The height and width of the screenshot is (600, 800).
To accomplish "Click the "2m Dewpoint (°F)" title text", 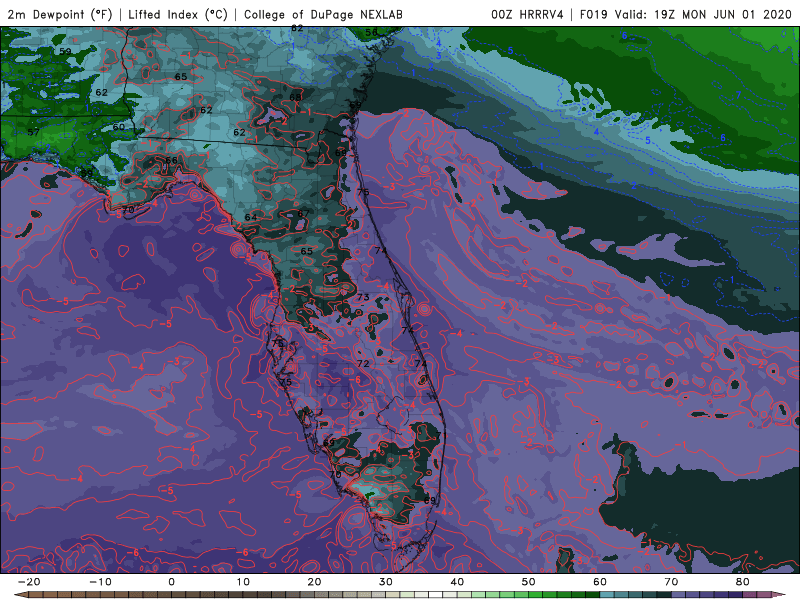I will coord(60,15).
